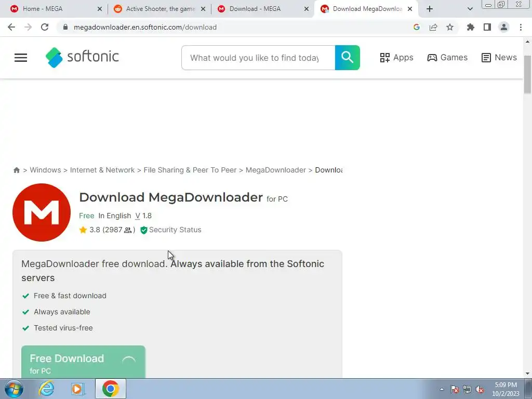Expand the tab search dropdown arrow
Image resolution: width=532 pixels, height=399 pixels.
(470, 9)
